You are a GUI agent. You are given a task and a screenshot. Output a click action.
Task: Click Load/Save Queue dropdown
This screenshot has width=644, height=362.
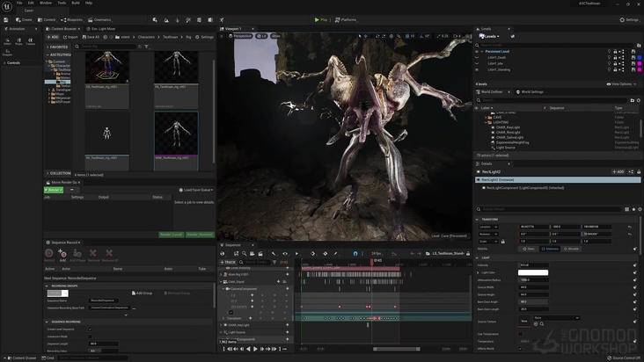[196, 190]
